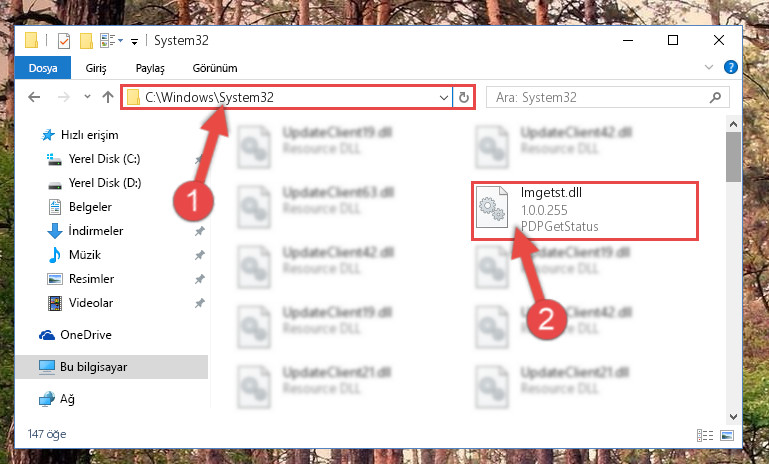Switch to details view icon in status bar
Screen dimensions: 769x464
705,435
